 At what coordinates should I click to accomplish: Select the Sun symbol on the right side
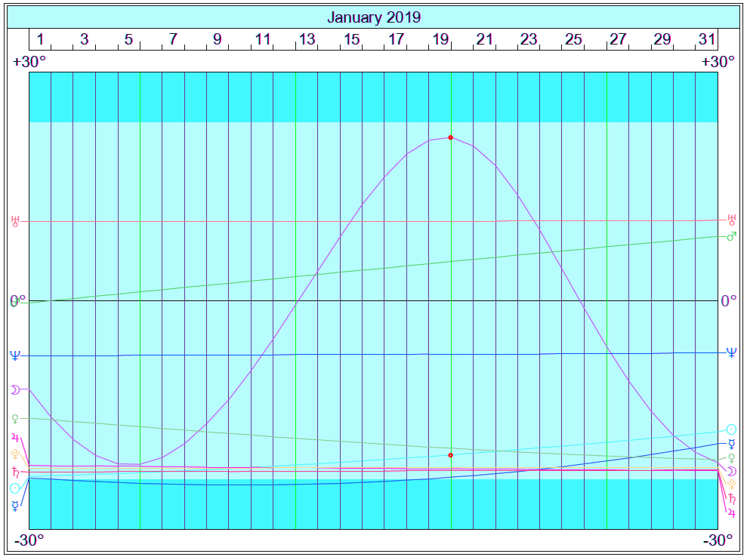731,429
